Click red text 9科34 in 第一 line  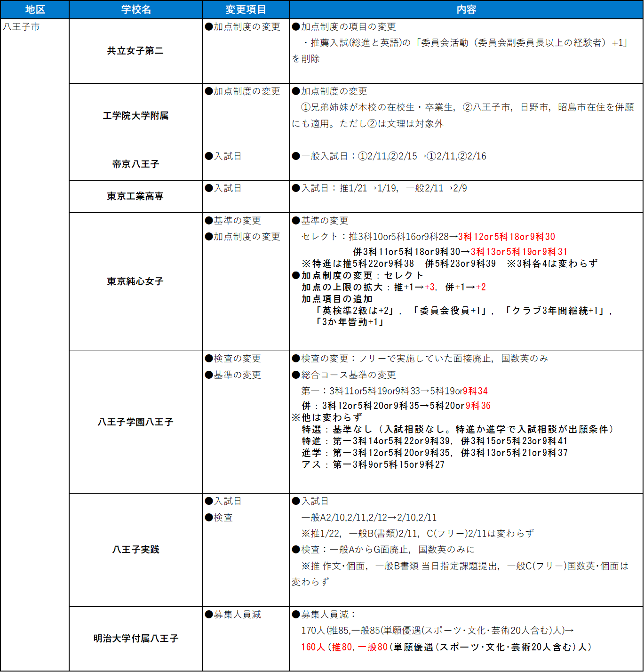tap(475, 391)
